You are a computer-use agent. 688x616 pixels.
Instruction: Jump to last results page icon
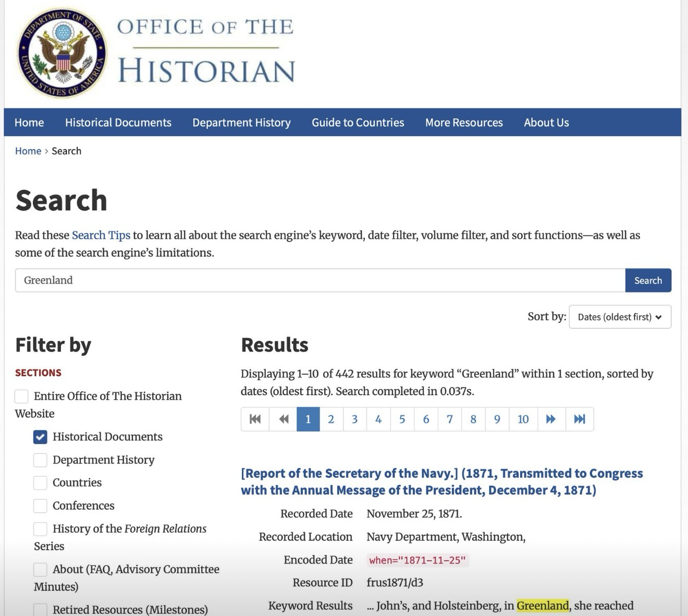580,419
